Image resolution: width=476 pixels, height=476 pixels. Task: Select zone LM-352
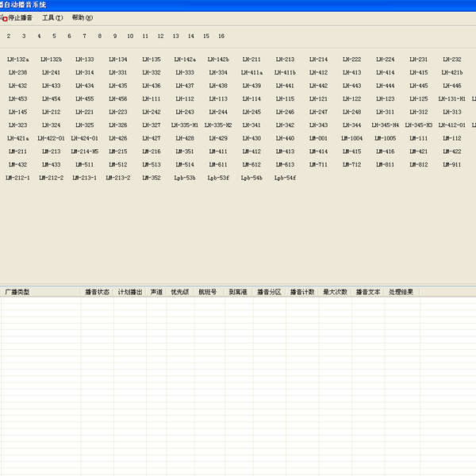tap(152, 178)
